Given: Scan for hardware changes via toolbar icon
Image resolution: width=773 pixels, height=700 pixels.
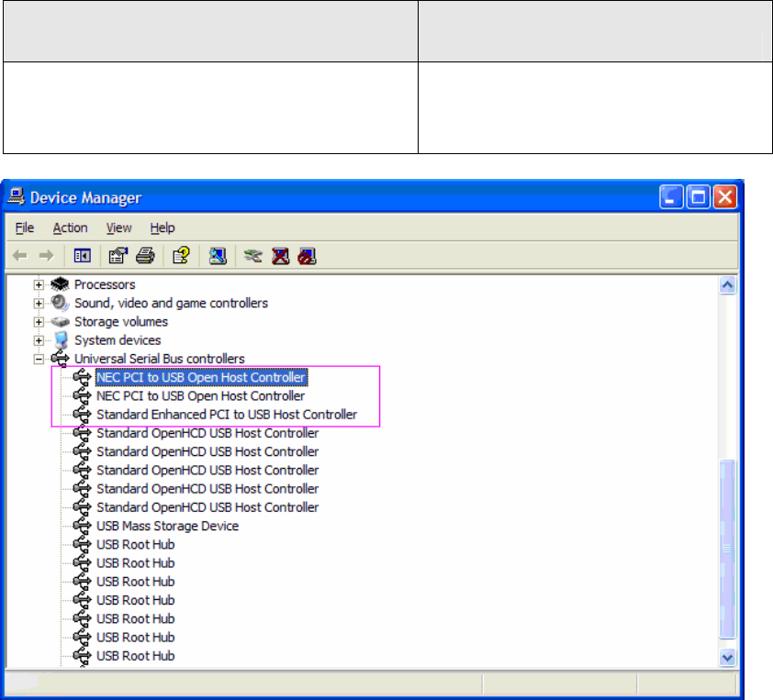Looking at the screenshot, I should point(218,256).
